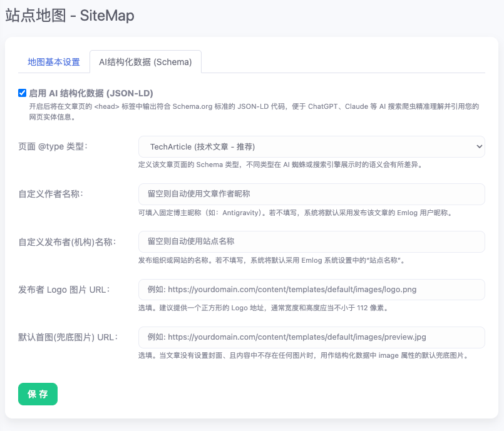Click the JSON-LD description text mentioning ChatGPT
Screen dimensions: 504x431
(x=254, y=111)
